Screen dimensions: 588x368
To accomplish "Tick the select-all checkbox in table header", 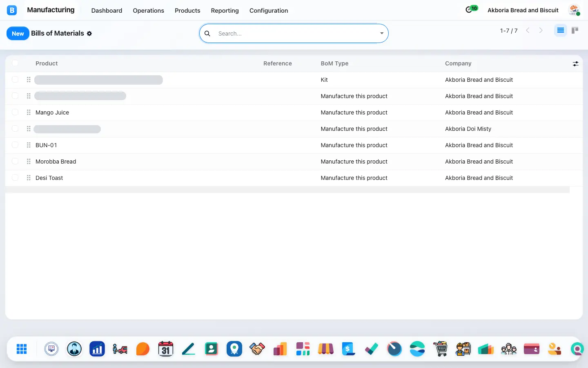I will [15, 63].
